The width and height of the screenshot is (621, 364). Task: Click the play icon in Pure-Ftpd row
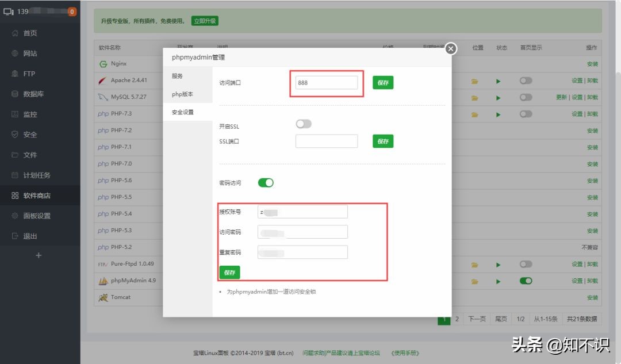click(499, 265)
